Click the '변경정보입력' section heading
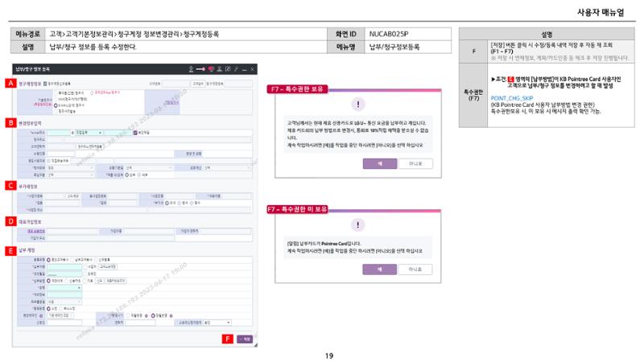The image size is (644, 362). (x=30, y=123)
